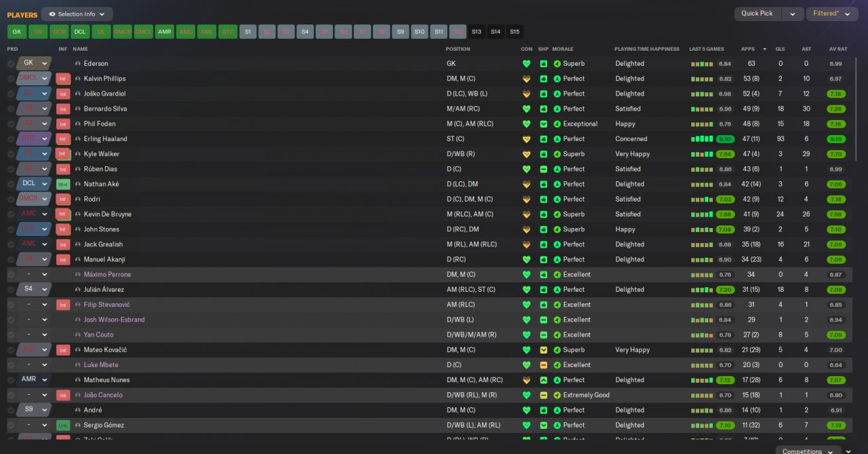
Task: Click the vertical scrollbar of the player list
Action: (x=856, y=109)
